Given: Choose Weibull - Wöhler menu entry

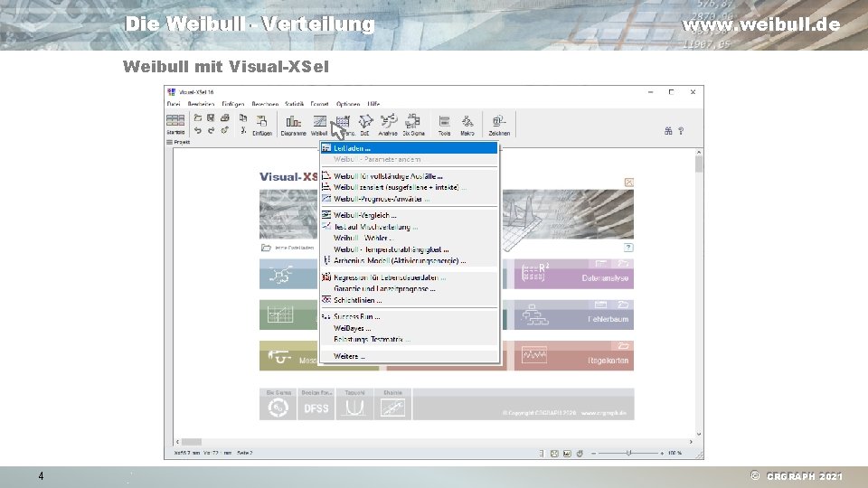Looking at the screenshot, I should click(409, 238).
